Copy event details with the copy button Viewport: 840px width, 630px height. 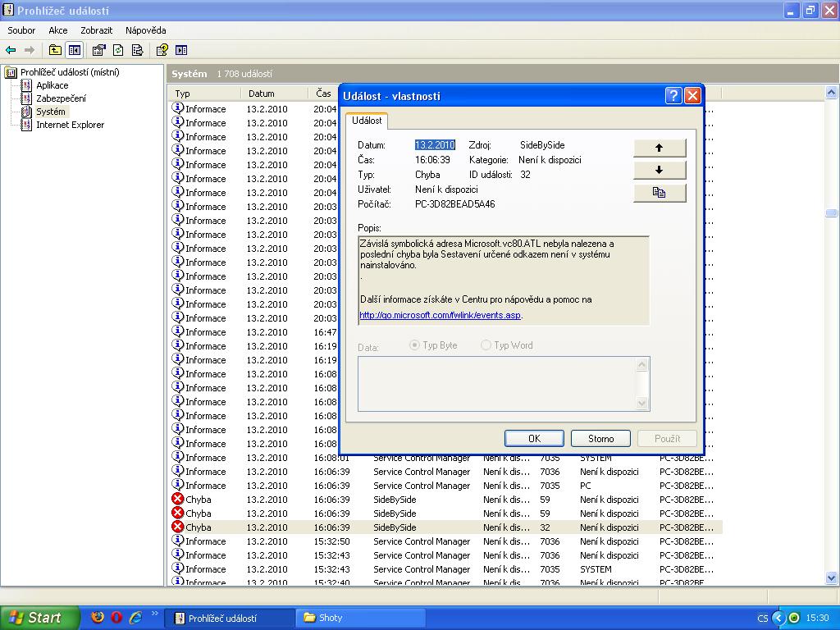pos(659,193)
